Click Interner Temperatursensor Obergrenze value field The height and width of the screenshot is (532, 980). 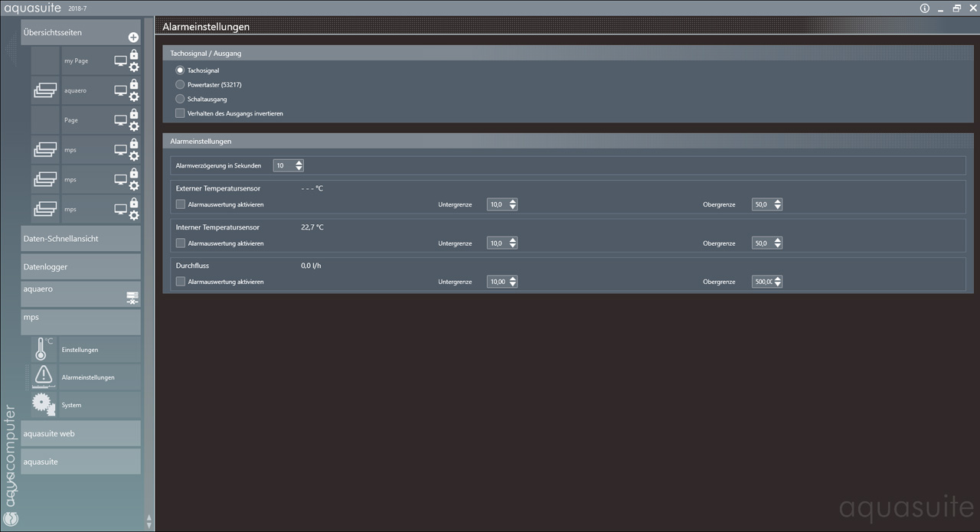[763, 243]
